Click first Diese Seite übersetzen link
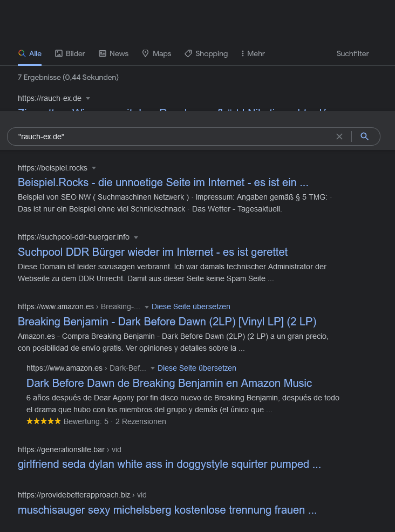395x532 pixels. (191, 306)
